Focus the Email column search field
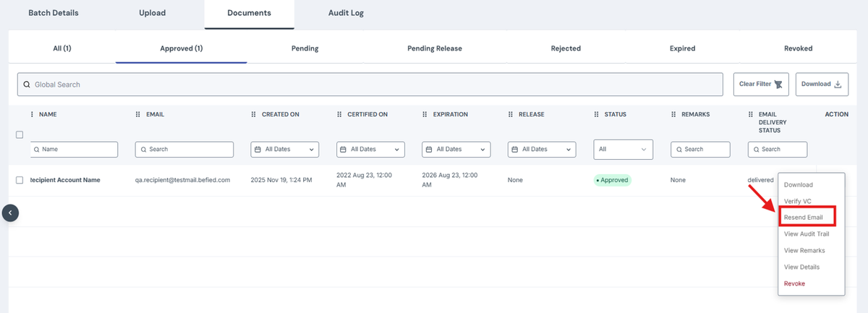This screenshot has height=313, width=868. click(184, 149)
